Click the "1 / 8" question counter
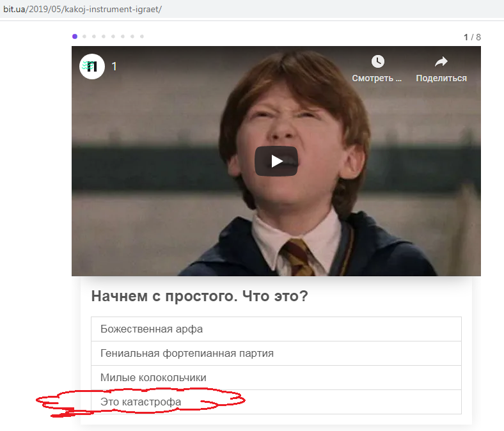This screenshot has height=431, width=504. click(x=472, y=37)
